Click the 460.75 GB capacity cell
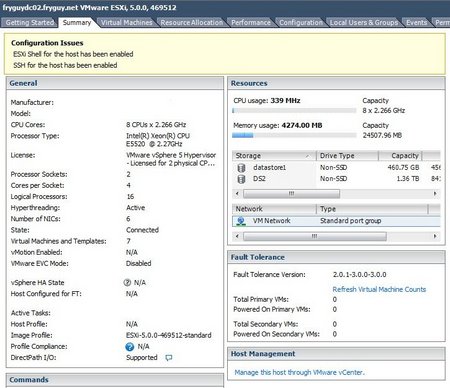The width and height of the screenshot is (450, 388). [x=403, y=168]
